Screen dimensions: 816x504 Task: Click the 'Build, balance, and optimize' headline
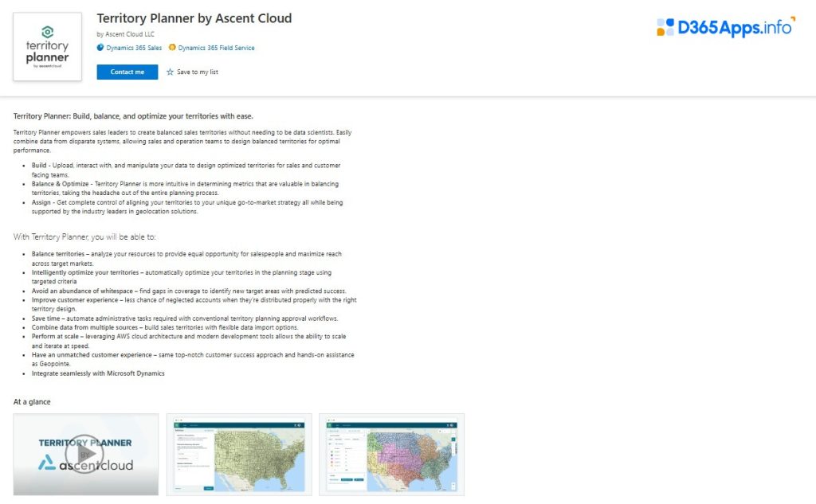133,116
